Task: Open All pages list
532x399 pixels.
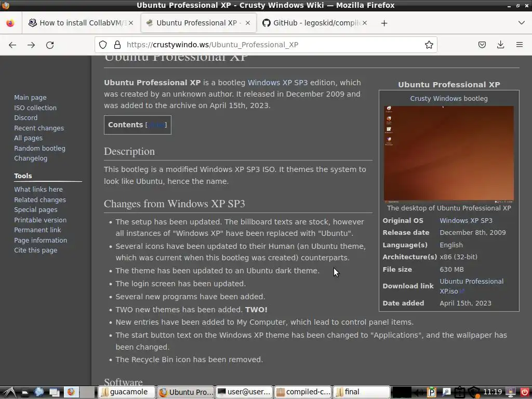Action: [x=28, y=138]
